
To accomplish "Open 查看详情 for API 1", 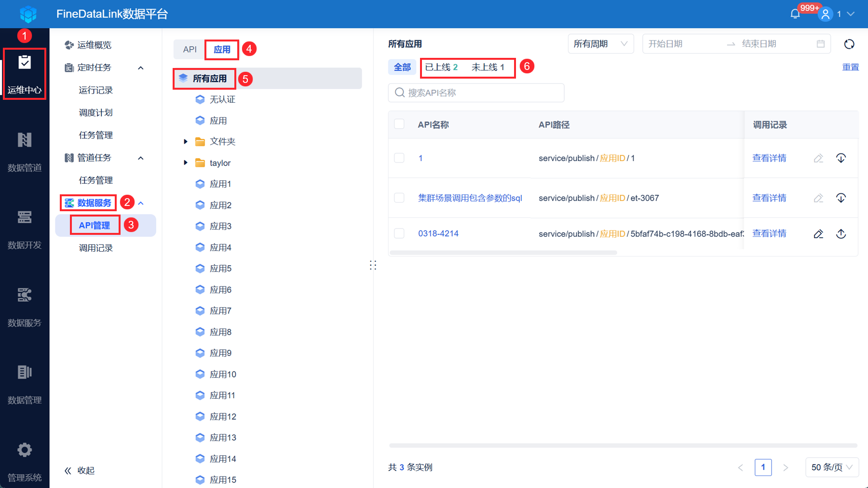I will [769, 158].
